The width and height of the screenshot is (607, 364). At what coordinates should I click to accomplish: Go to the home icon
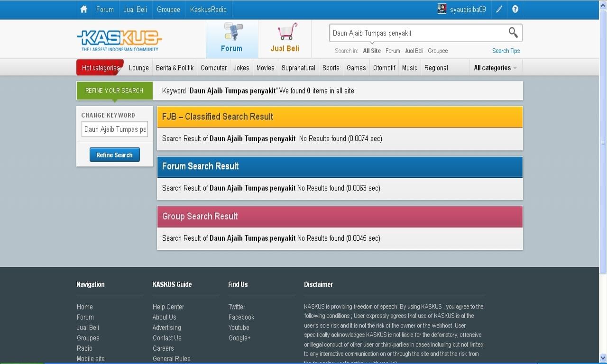84,9
